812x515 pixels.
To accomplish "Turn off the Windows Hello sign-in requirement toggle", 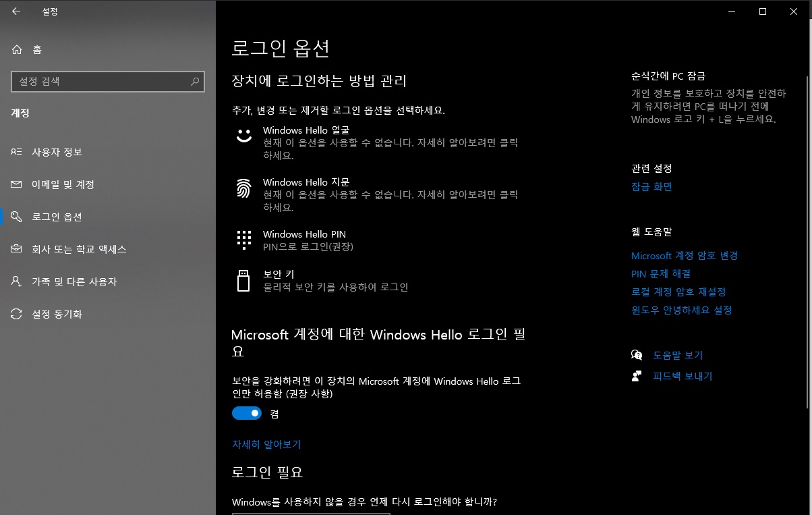I will point(247,413).
